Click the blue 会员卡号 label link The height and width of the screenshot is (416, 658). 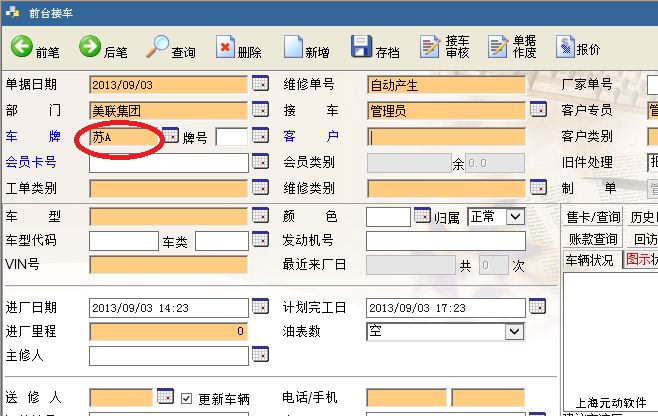point(31,162)
